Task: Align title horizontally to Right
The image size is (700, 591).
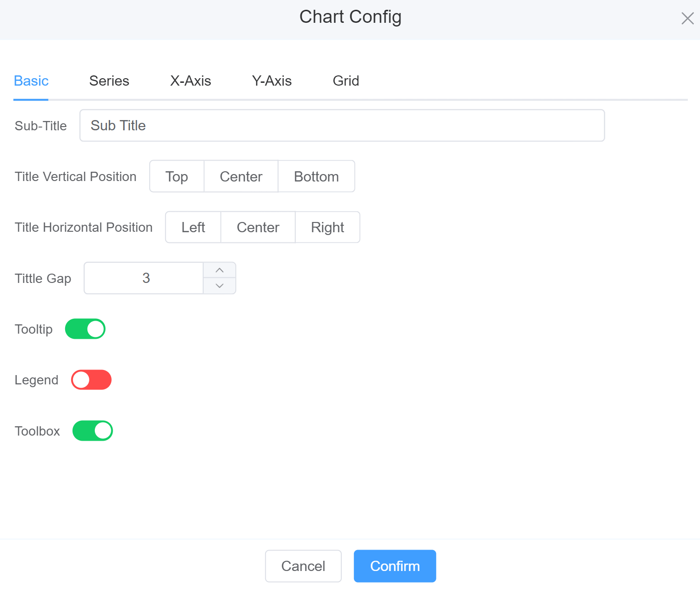Action: tap(327, 227)
